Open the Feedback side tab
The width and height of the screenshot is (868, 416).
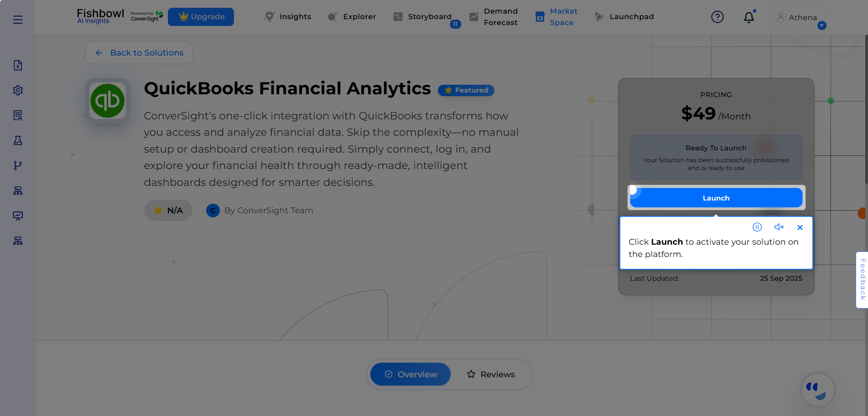[x=862, y=280]
